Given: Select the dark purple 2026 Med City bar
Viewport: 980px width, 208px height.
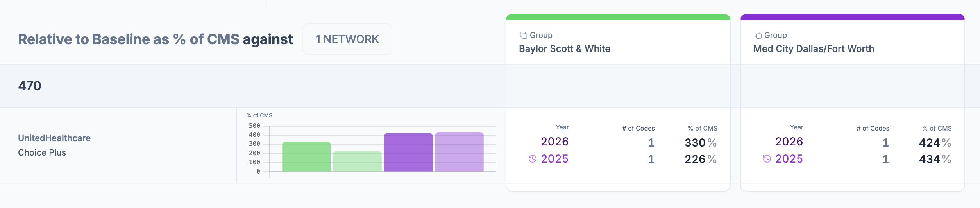Looking at the screenshot, I should 408,152.
